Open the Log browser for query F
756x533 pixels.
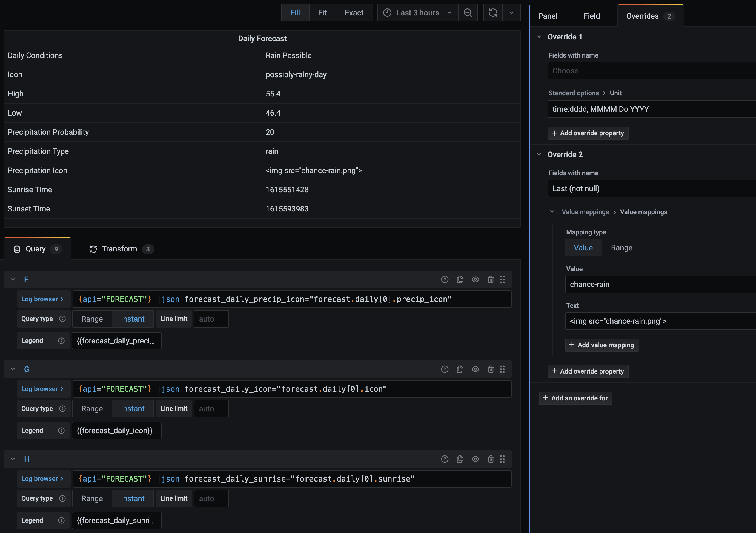click(43, 299)
